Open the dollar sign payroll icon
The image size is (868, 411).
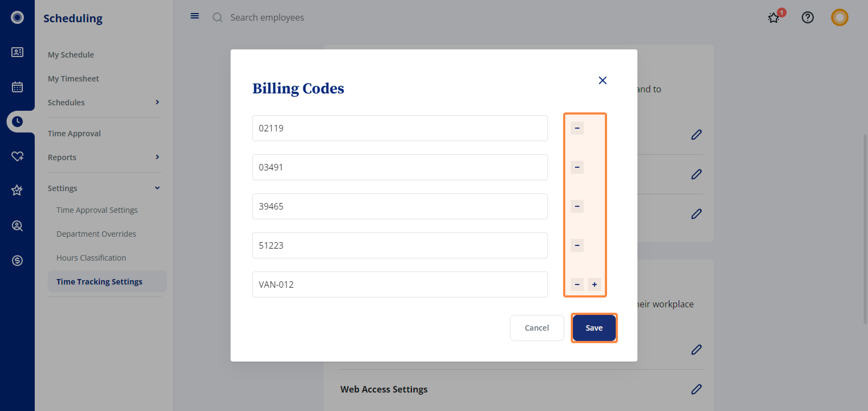tap(17, 261)
